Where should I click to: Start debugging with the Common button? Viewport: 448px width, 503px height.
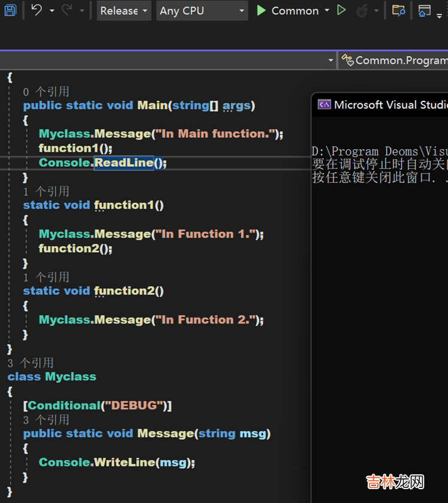(x=288, y=10)
